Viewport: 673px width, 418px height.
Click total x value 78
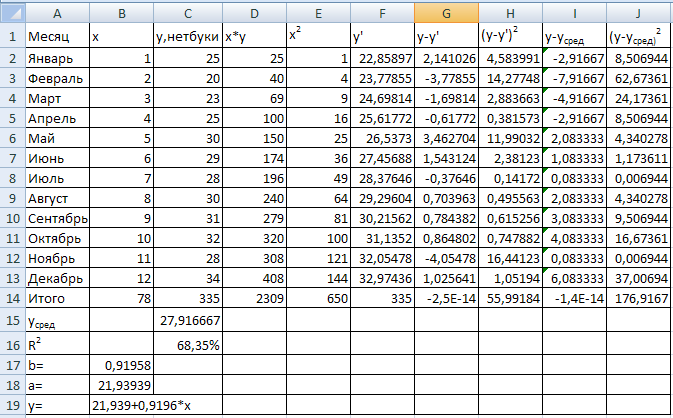click(x=121, y=298)
